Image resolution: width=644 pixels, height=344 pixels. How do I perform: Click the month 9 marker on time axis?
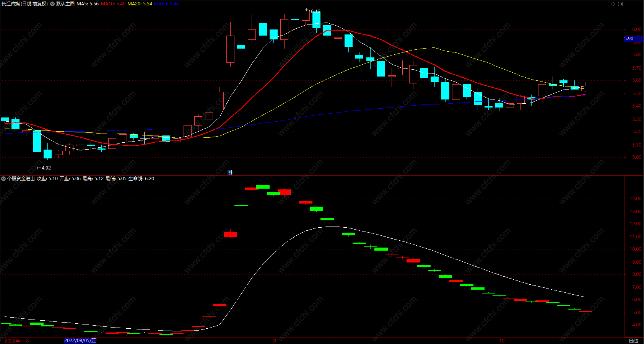tap(275, 341)
